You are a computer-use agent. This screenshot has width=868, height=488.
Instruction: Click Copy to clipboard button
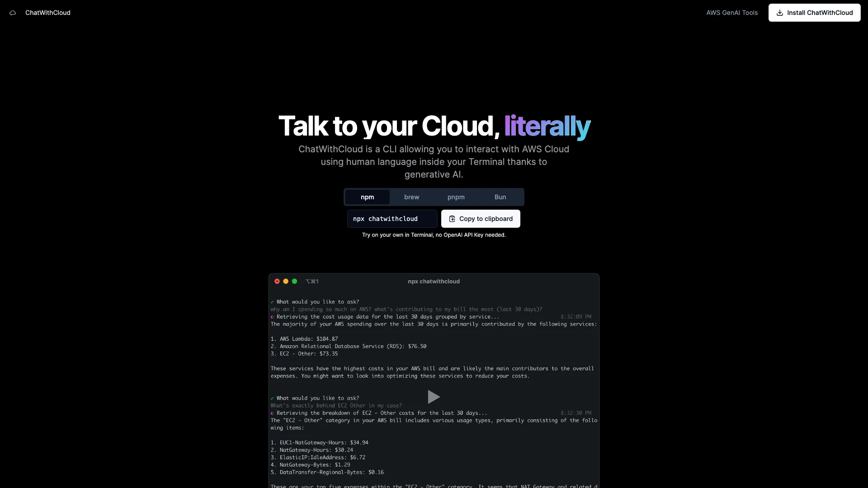point(481,218)
